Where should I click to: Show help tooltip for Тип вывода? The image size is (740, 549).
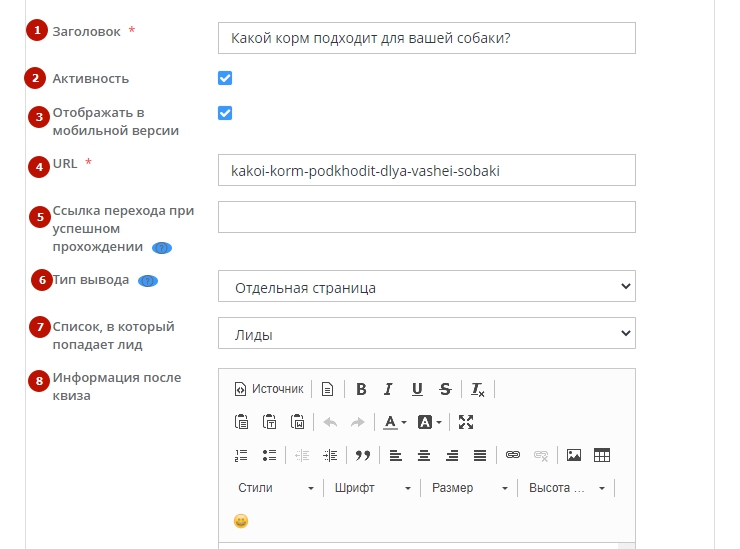click(148, 281)
